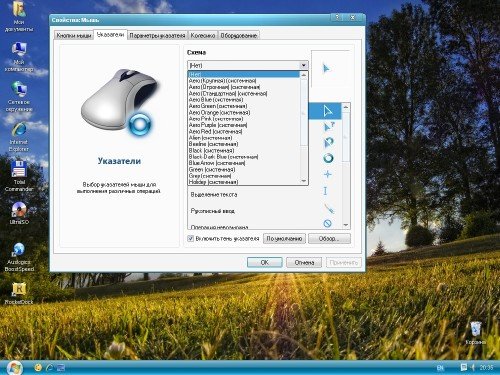Collapse the Схема combo box arrow

click(x=303, y=65)
